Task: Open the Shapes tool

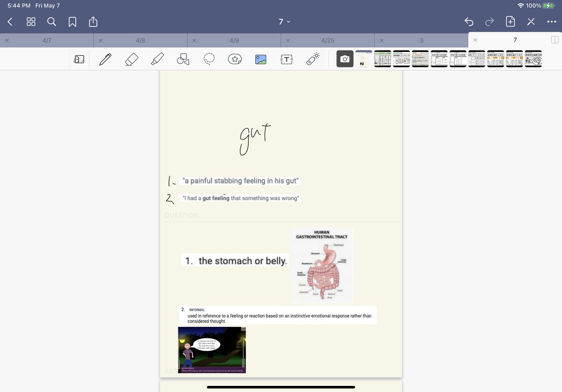Action: [x=183, y=58]
